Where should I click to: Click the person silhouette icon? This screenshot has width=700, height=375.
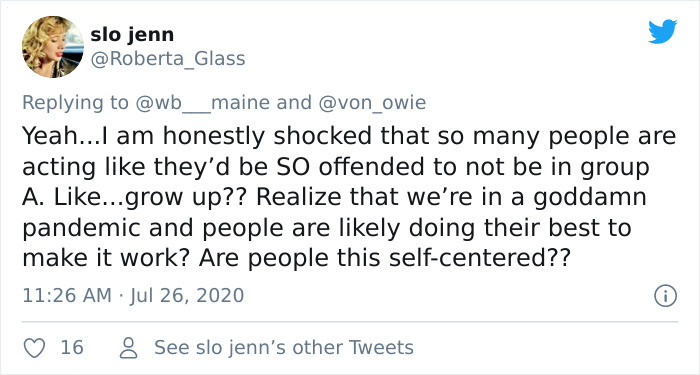129,348
